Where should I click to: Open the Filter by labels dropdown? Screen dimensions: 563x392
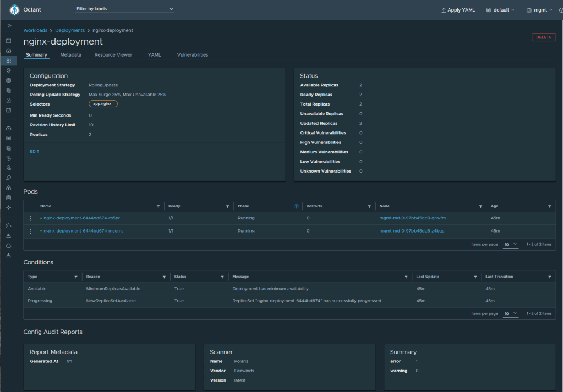(124, 9)
